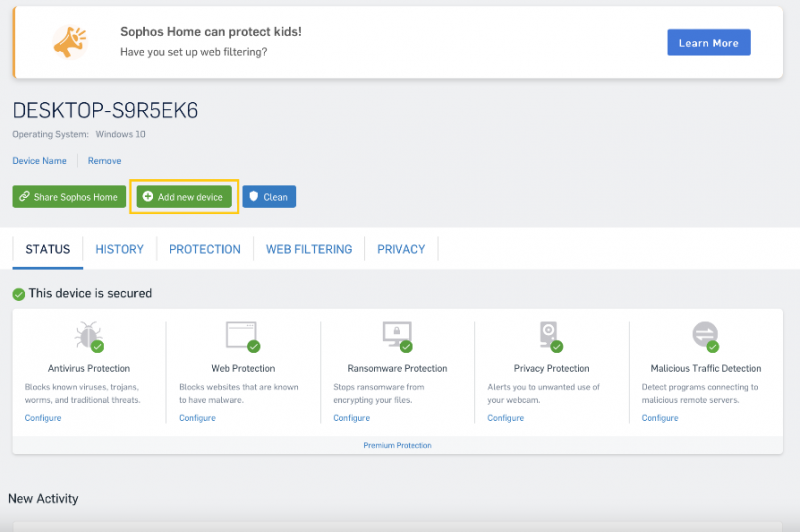Configure Ransomware Protection
Viewport: 800px width, 532px height.
352,418
